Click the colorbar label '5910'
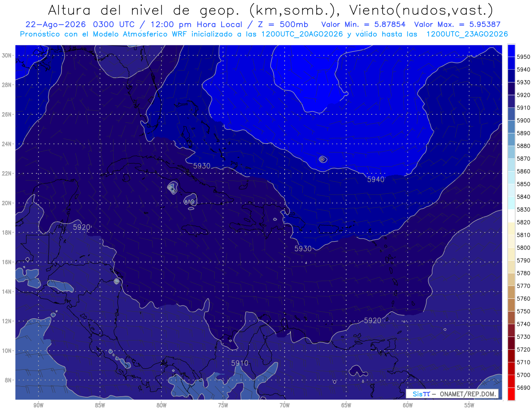The image size is (532, 411). pyautogui.click(x=524, y=107)
